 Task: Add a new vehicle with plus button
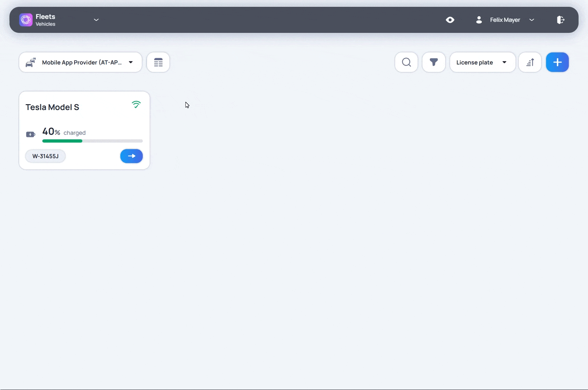(x=557, y=62)
